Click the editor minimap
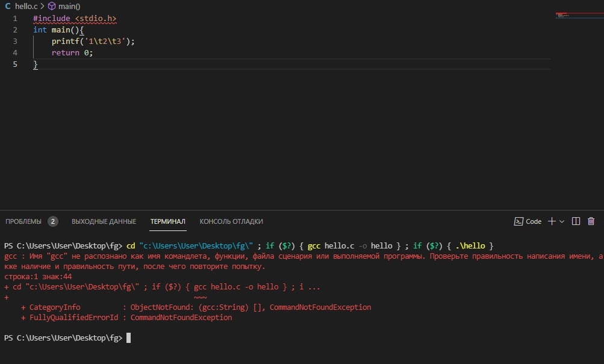 click(579, 16)
